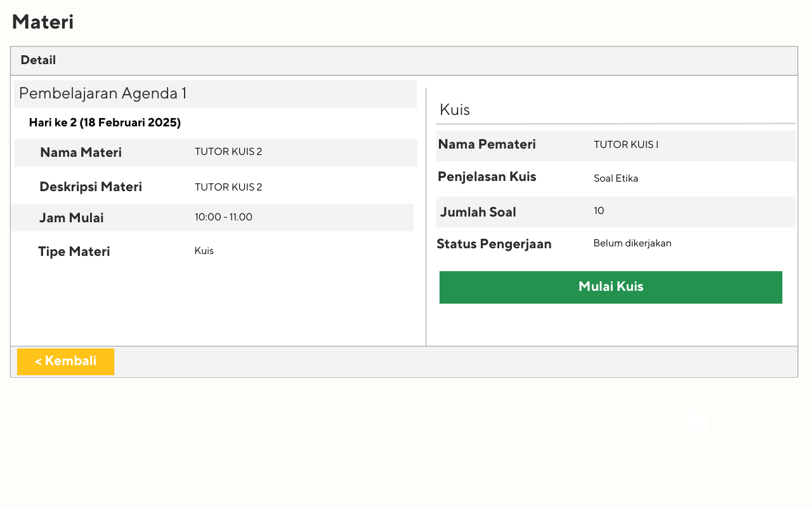Viewport: 812px width, 508px height.
Task: Select the Deskripsi Materi value text
Action: click(x=228, y=187)
